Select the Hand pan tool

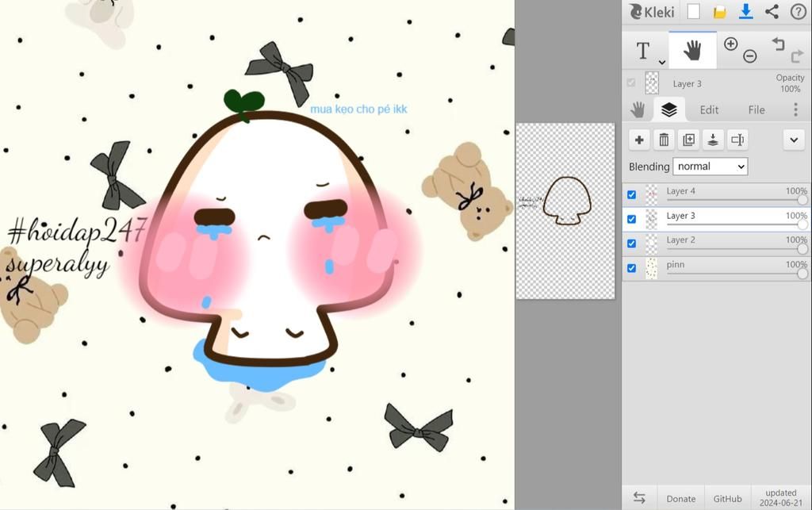click(x=692, y=51)
